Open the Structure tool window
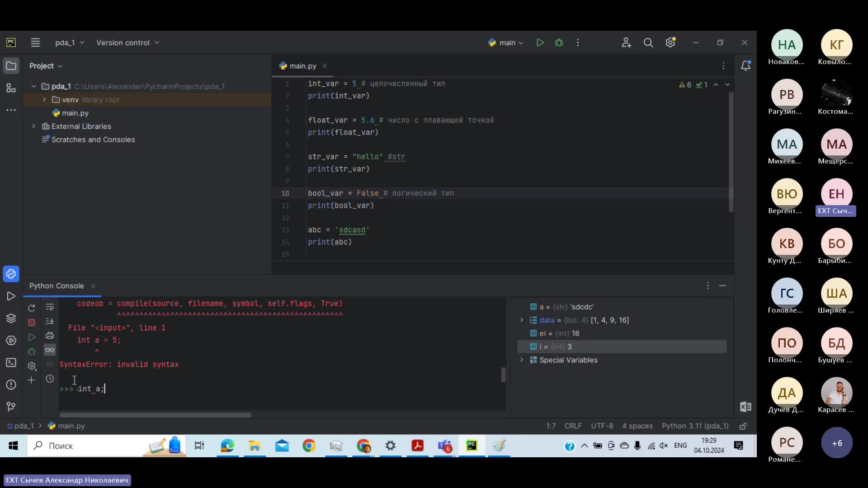The image size is (868, 488). (11, 88)
